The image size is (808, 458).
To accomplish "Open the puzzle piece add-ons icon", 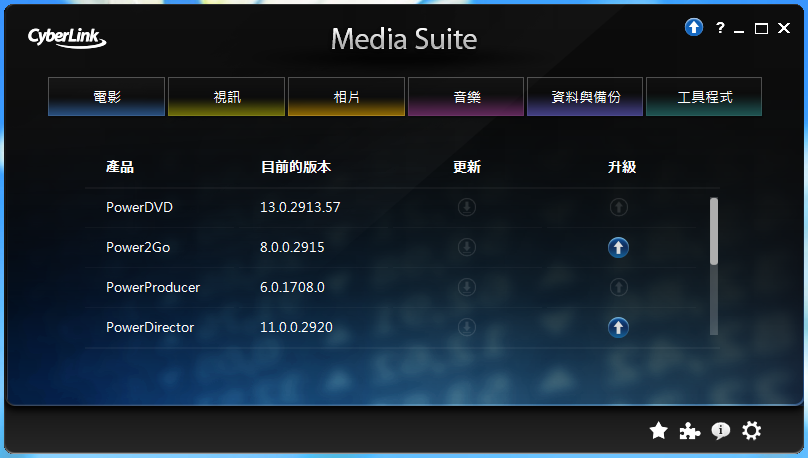I will 689,431.
